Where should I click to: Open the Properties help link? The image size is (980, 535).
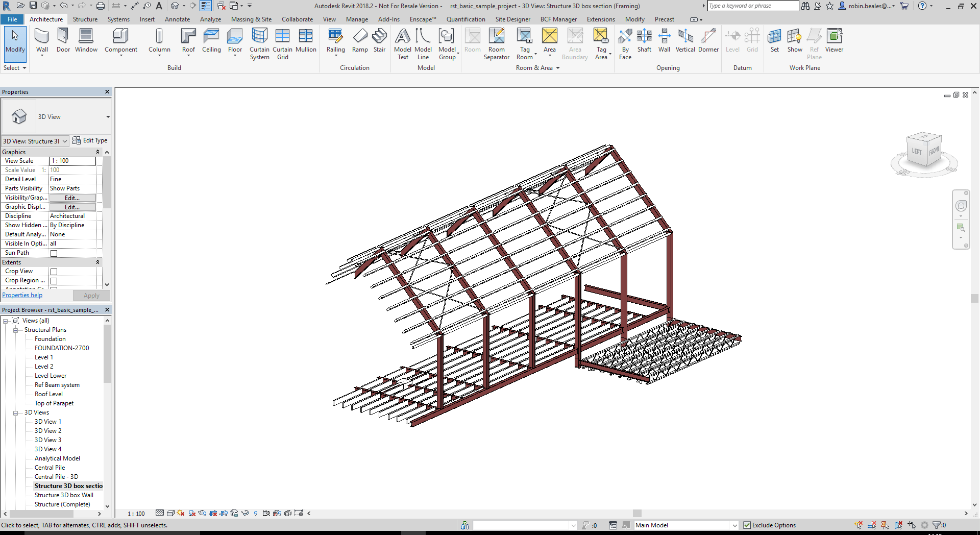point(22,295)
